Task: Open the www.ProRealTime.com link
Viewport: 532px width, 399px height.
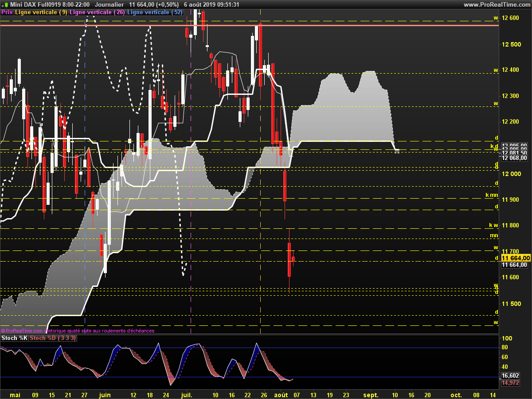Action: coord(497,4)
